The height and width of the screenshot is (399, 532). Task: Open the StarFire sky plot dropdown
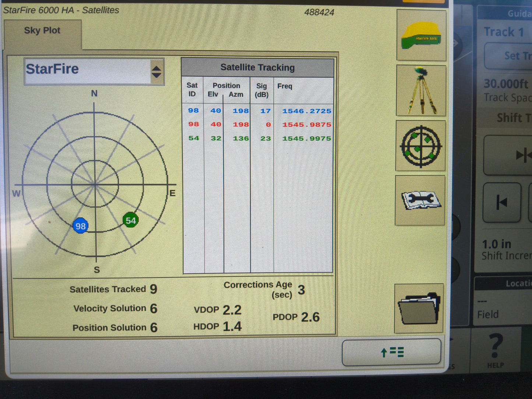(94, 71)
